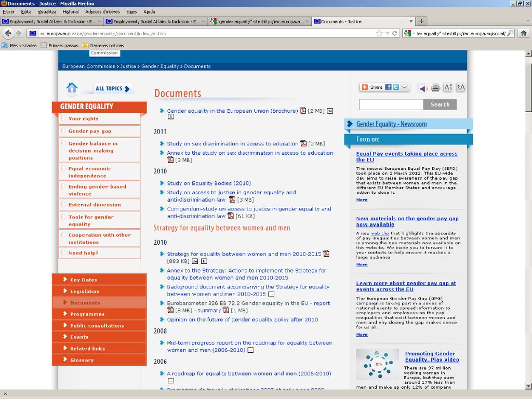Open the Fitxer menu
This screenshot has height=399, width=532.
click(8, 11)
